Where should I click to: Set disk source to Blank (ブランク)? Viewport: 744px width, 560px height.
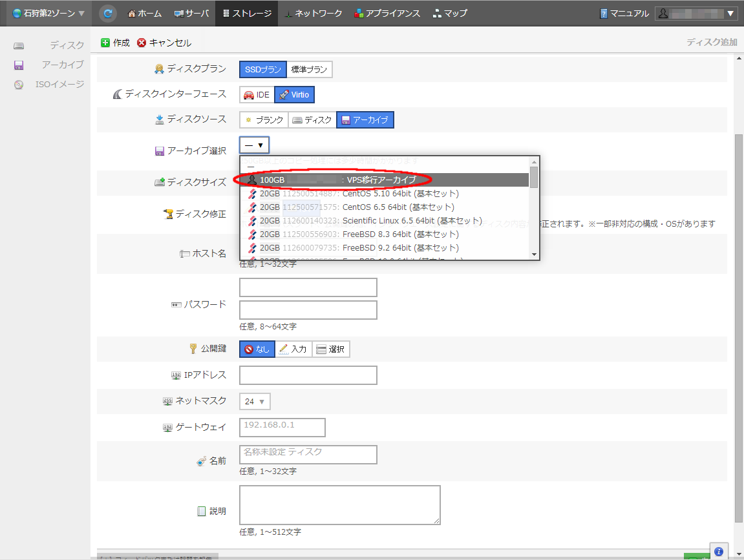point(263,120)
